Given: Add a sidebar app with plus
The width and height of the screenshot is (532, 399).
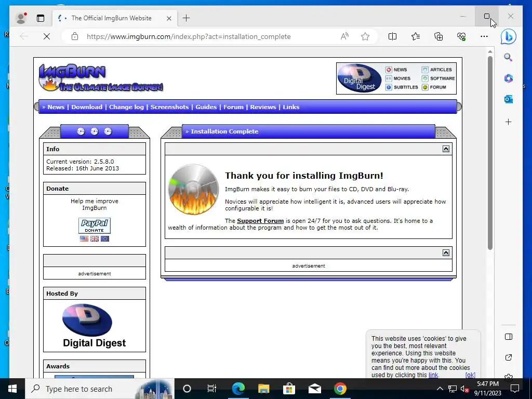Looking at the screenshot, I should coord(508,122).
